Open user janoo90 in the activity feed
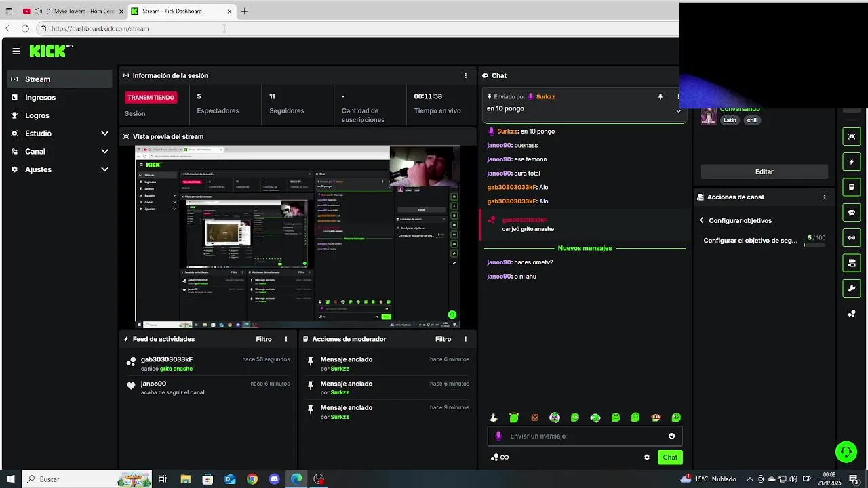 [x=153, y=384]
